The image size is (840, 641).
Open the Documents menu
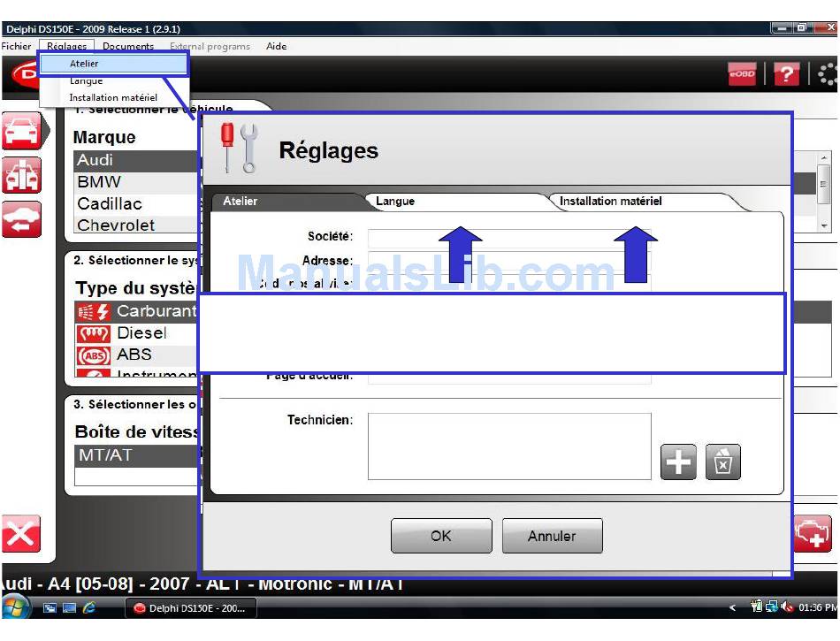(128, 47)
